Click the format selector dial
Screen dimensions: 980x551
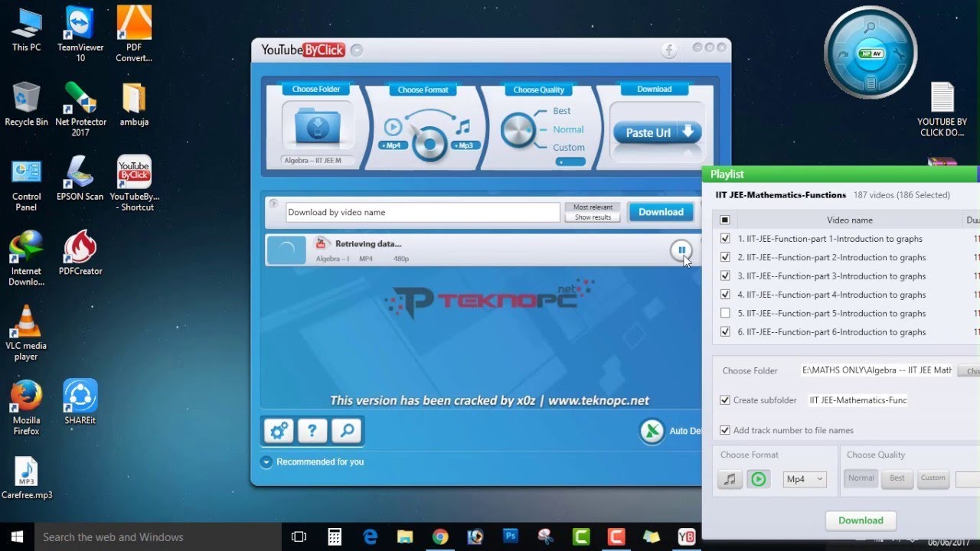(x=430, y=142)
